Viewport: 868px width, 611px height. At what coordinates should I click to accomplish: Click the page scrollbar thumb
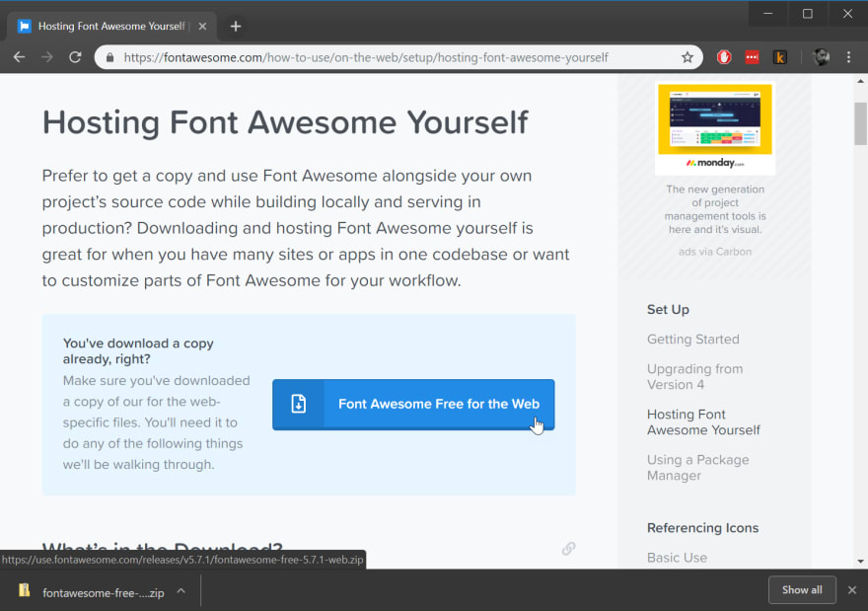pyautogui.click(x=860, y=123)
